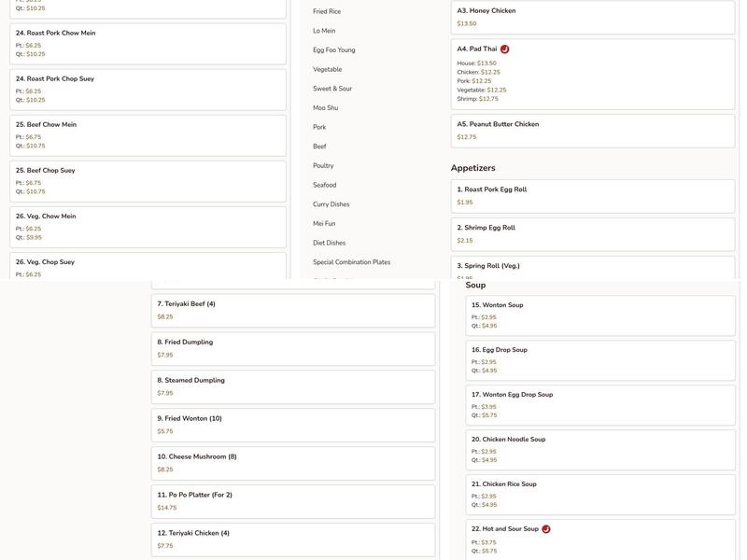
Task: Open the Fried Rice category
Action: 327,11
